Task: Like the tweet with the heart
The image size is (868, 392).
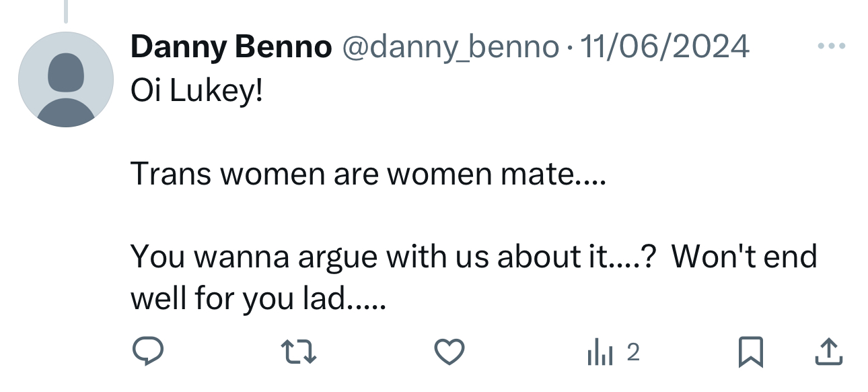Action: [449, 352]
